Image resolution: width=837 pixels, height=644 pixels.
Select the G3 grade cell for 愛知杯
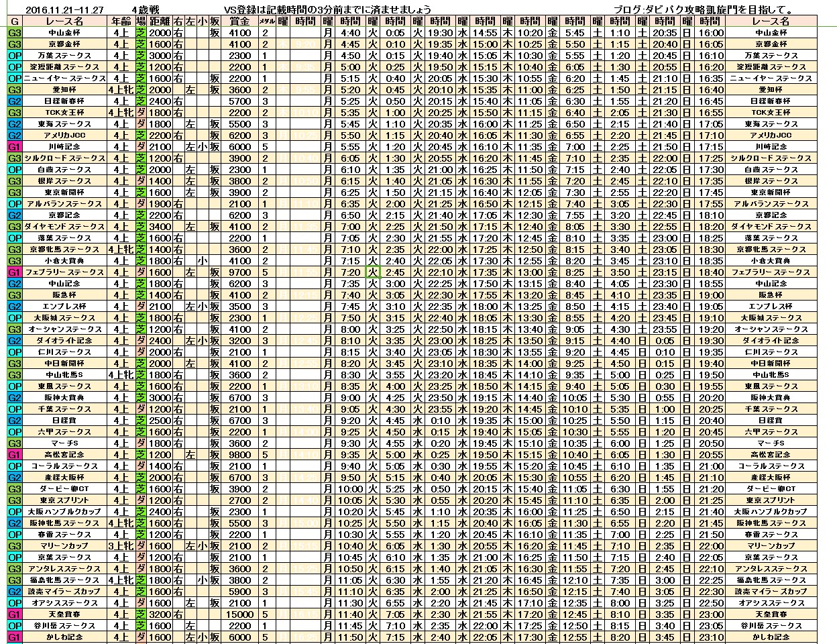click(14, 90)
